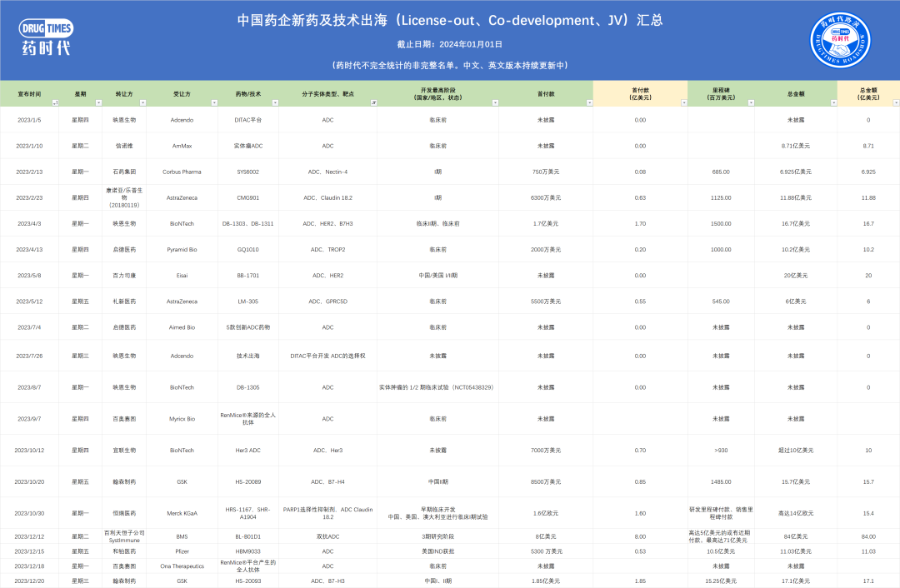
Task: Select the 截止日期：2024年01月01日 subtitle
Action: (x=449, y=44)
